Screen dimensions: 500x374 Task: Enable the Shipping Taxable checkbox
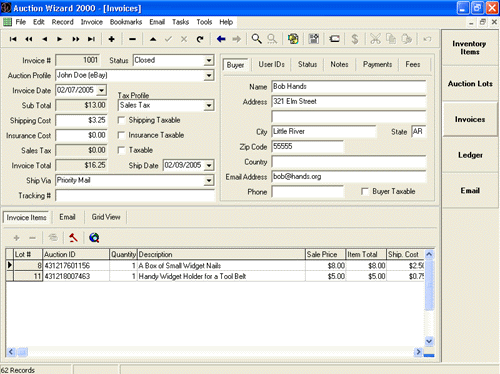122,120
